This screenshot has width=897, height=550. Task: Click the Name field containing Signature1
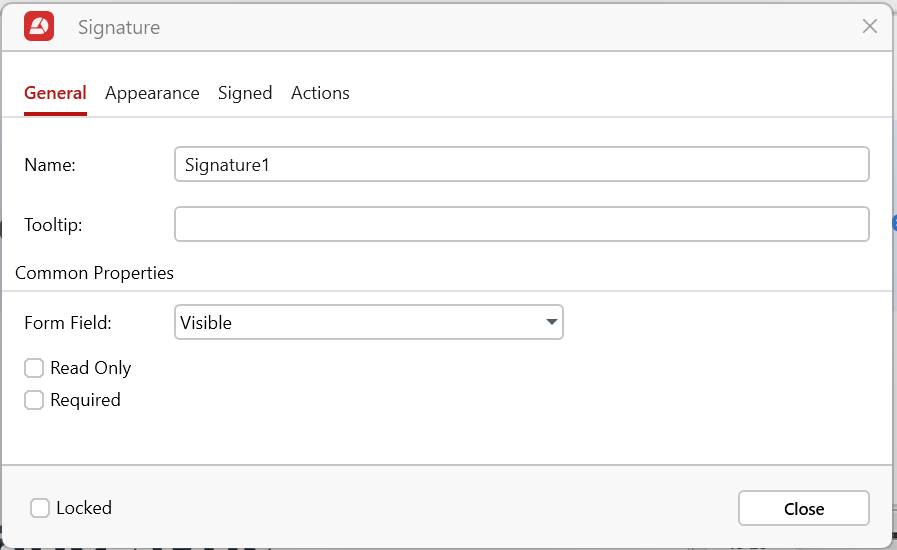521,165
